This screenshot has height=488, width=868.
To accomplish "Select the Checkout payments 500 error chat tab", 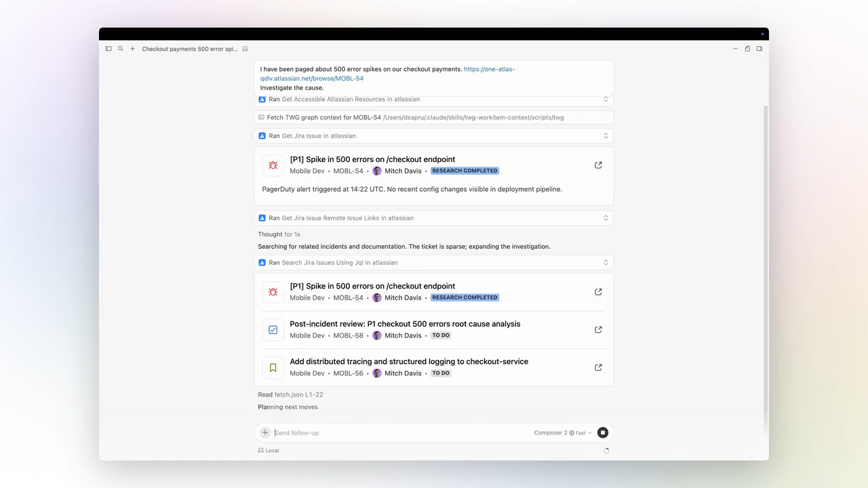I will [x=190, y=49].
